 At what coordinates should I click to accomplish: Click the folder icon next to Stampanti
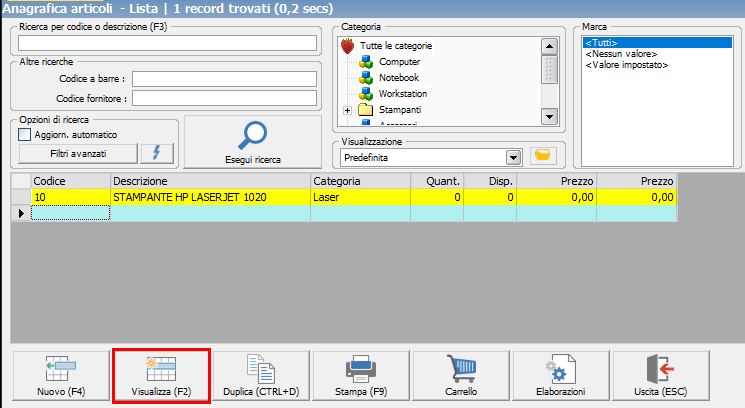(365, 110)
